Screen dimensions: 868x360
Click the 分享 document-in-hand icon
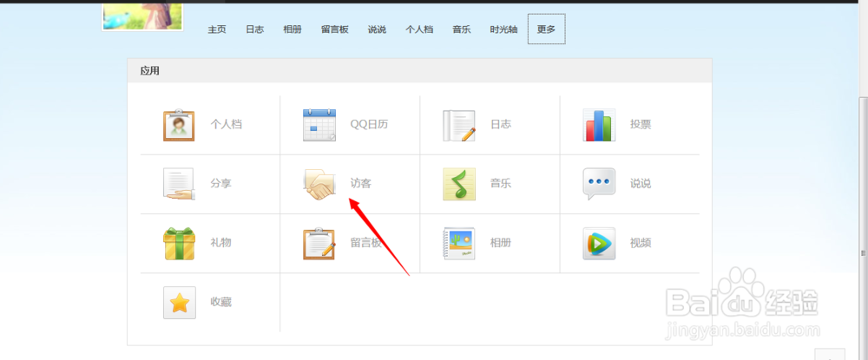pos(179,184)
